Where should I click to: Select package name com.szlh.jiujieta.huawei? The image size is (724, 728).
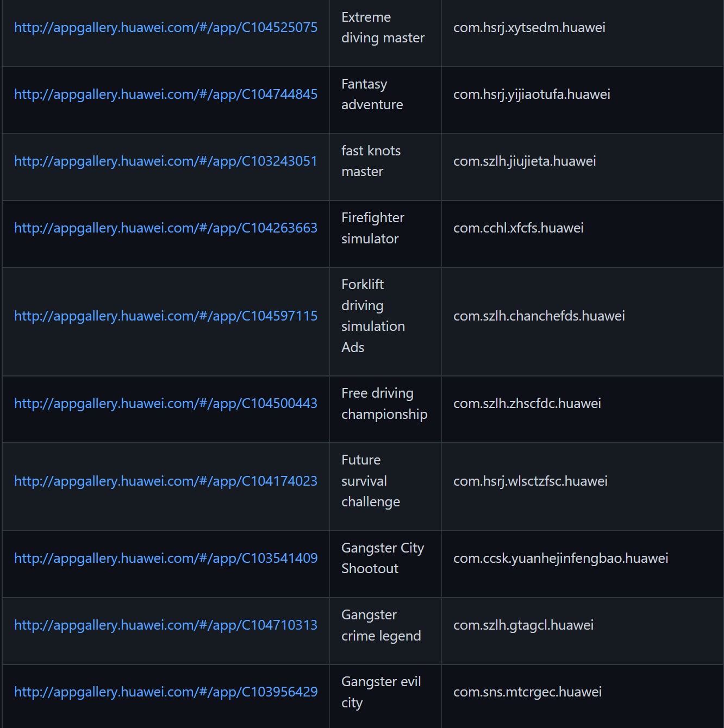point(525,161)
